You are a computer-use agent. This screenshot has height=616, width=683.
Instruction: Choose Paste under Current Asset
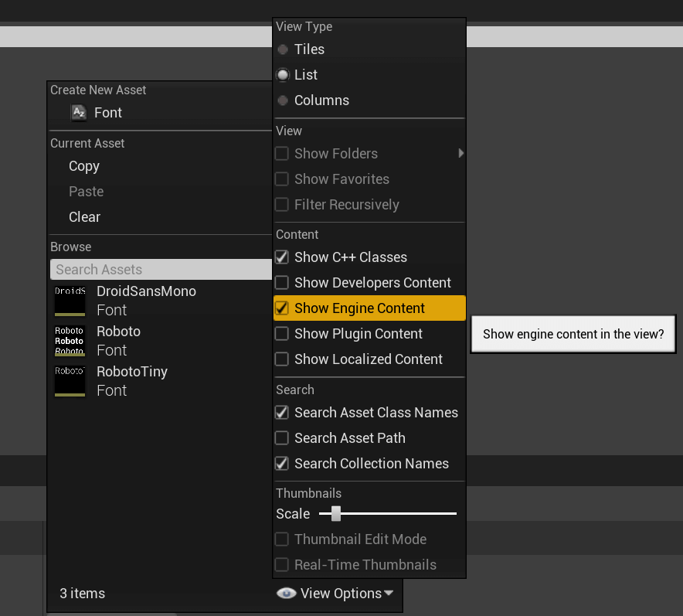pyautogui.click(x=87, y=192)
